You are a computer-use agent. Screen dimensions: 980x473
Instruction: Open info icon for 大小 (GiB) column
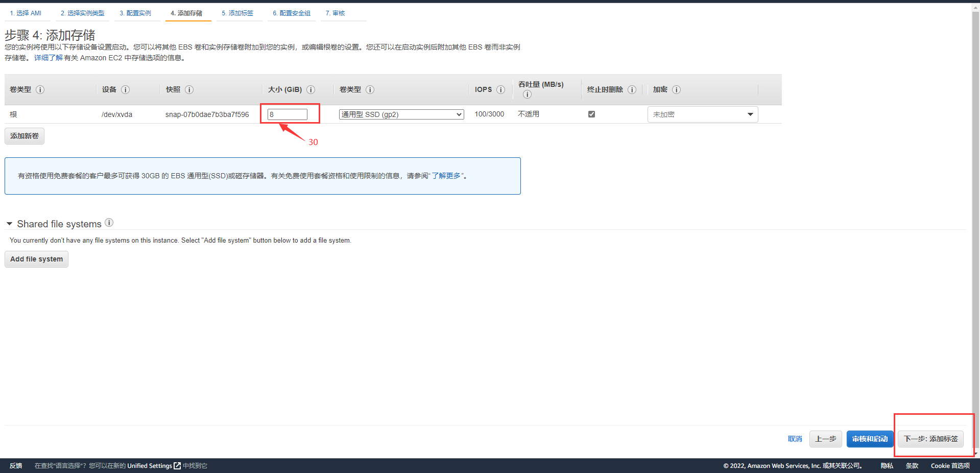point(310,89)
